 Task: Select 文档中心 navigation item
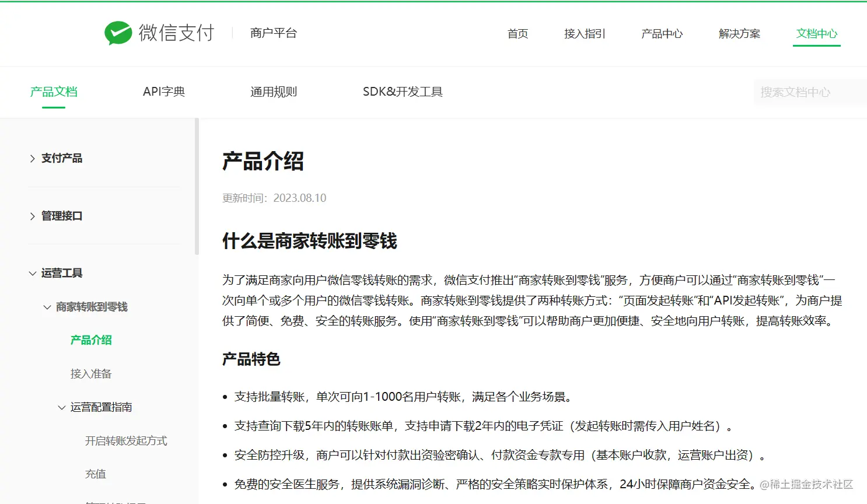point(817,34)
